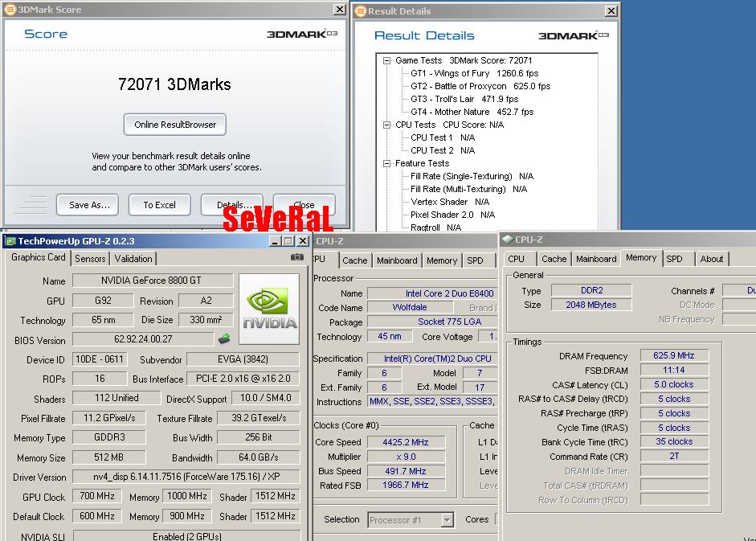Click the memory Type DDR2 field
Viewport: 756px width, 541px height.
pyautogui.click(x=591, y=290)
